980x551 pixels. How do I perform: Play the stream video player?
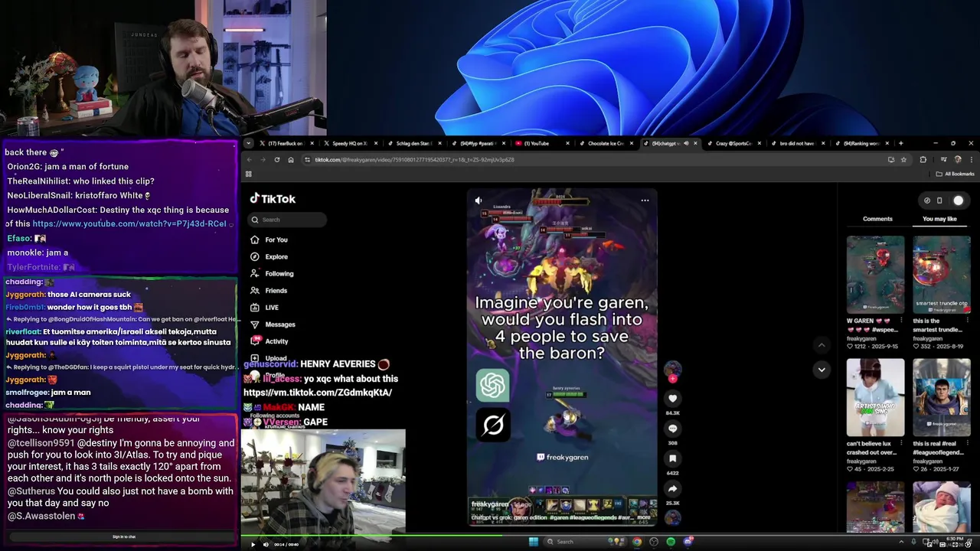click(253, 544)
